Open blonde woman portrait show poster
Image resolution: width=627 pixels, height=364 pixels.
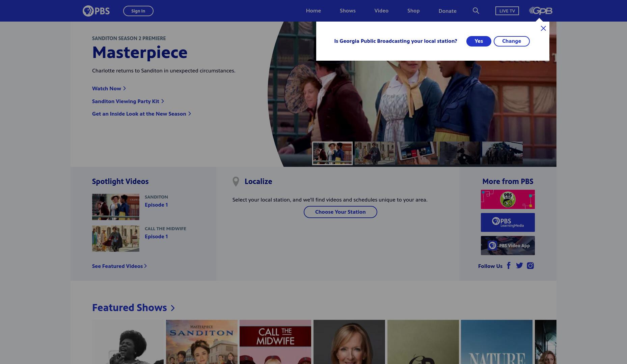point(349,342)
